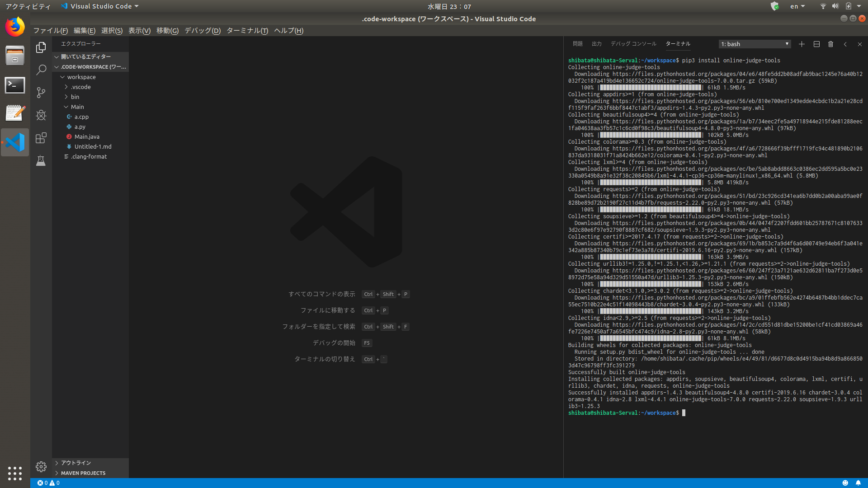Open the Explorer view in activity bar

pos(41,47)
